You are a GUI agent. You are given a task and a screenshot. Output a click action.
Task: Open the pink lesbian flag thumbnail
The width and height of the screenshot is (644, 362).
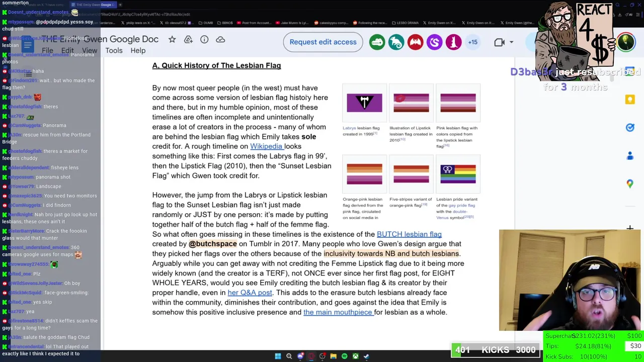click(x=458, y=103)
